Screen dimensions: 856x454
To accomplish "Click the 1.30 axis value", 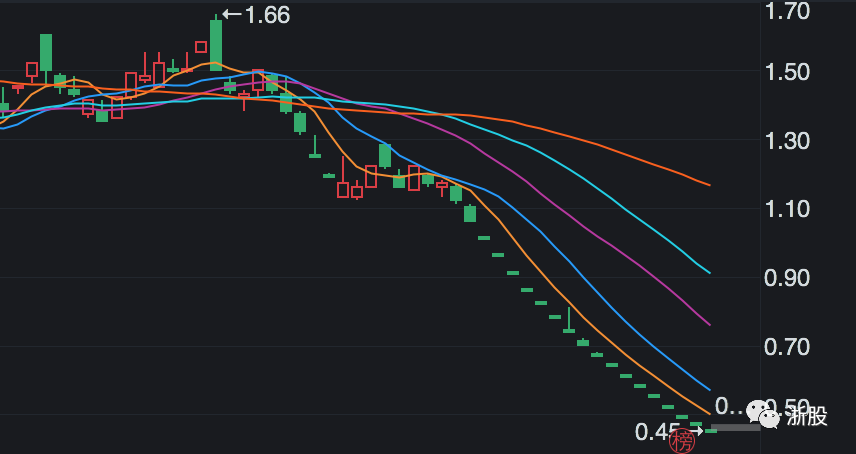I will point(787,141).
